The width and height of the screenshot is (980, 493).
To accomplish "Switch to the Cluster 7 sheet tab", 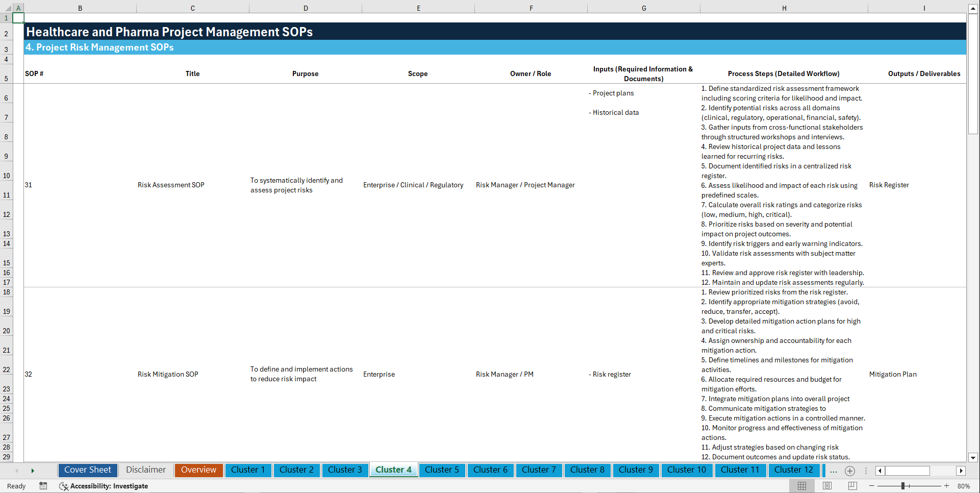I will coord(539,470).
